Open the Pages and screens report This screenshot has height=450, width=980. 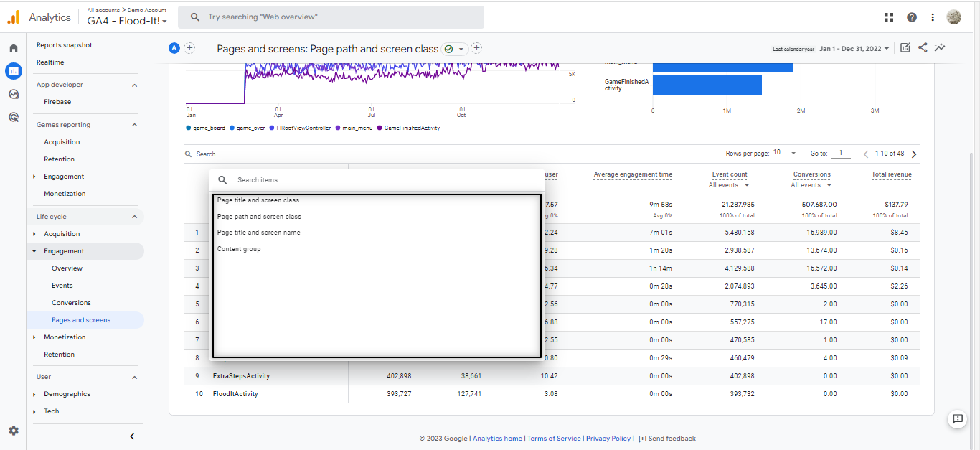[x=81, y=320]
